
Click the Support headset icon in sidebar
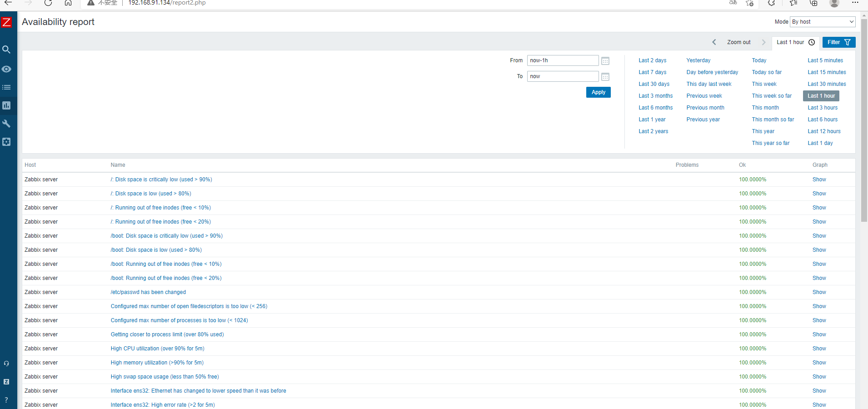6,364
